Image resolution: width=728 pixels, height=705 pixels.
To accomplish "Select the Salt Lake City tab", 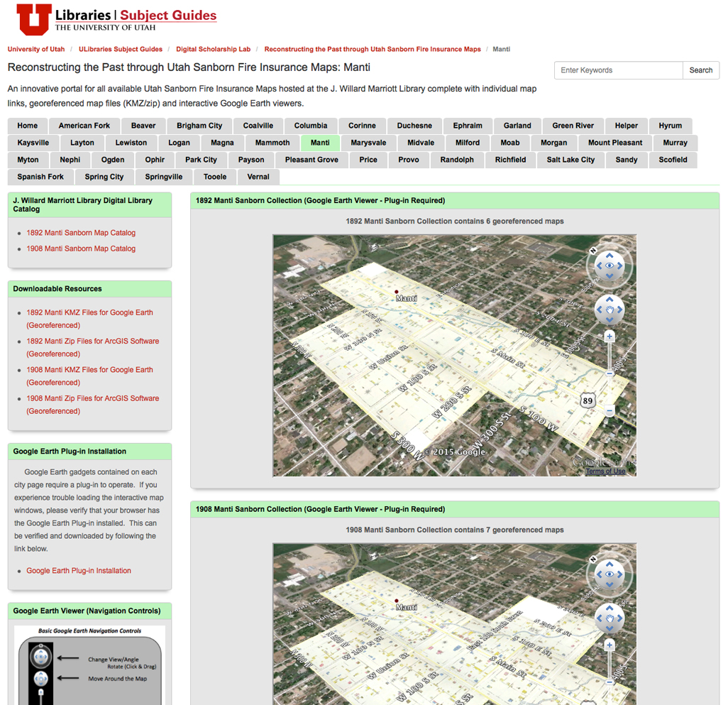I will coord(570,160).
